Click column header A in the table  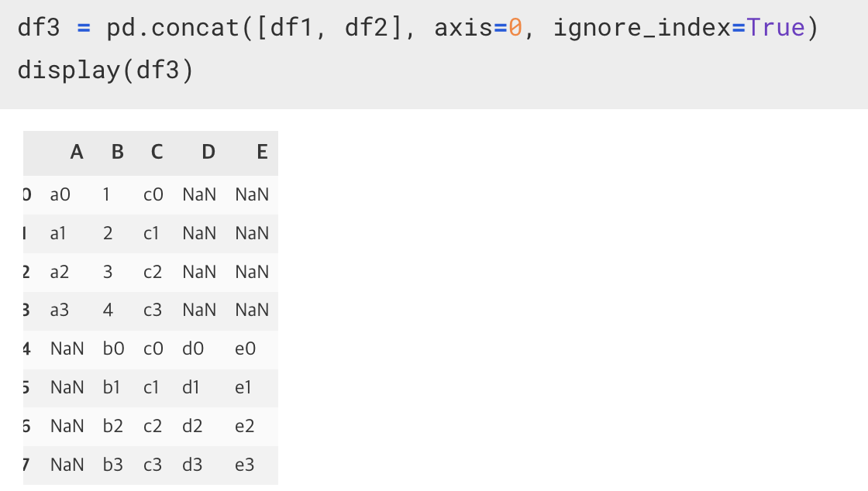[x=77, y=152]
